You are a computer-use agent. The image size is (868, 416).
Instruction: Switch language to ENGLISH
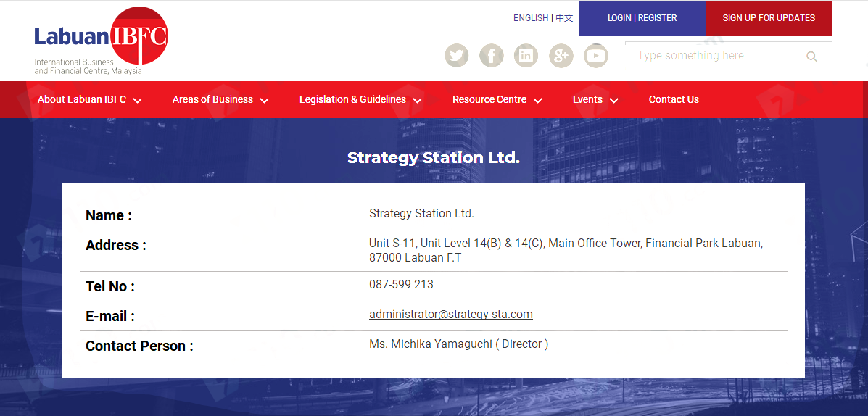[x=531, y=17]
